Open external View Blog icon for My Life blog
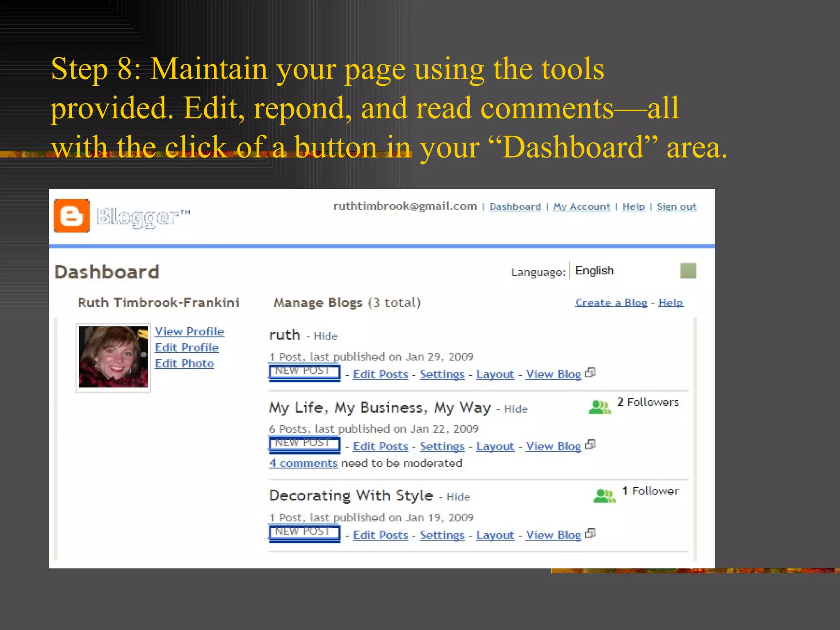The width and height of the screenshot is (840, 630). [590, 445]
